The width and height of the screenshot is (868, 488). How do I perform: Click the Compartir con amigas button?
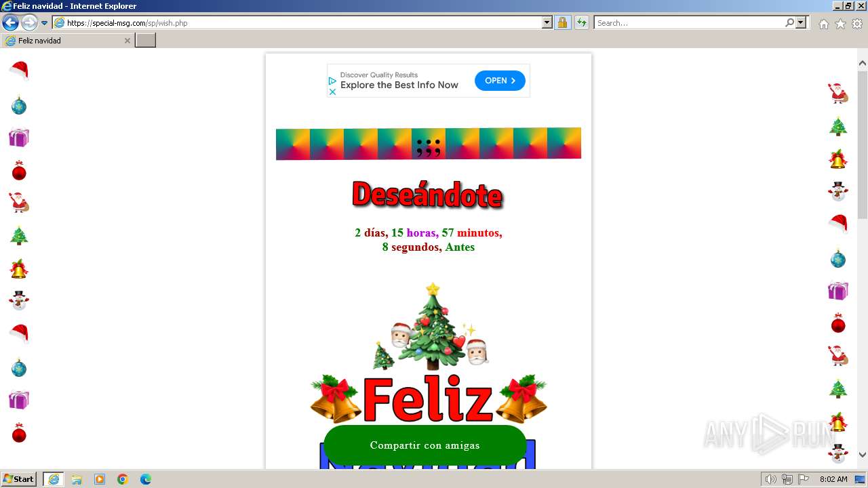pyautogui.click(x=425, y=445)
